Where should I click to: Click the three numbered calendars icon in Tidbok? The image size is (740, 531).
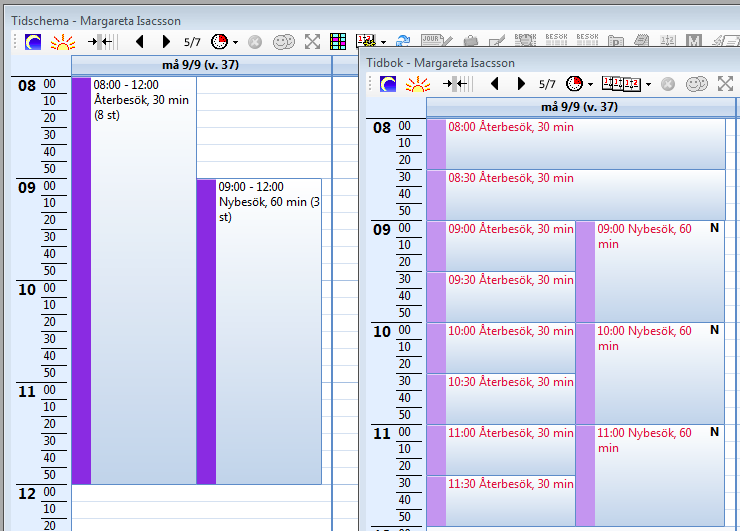click(621, 84)
